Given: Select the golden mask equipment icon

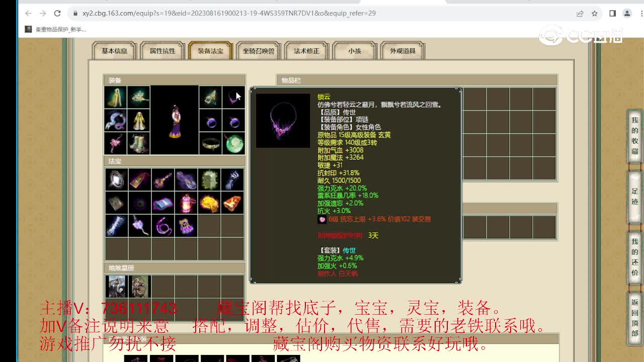Looking at the screenshot, I should tap(210, 97).
